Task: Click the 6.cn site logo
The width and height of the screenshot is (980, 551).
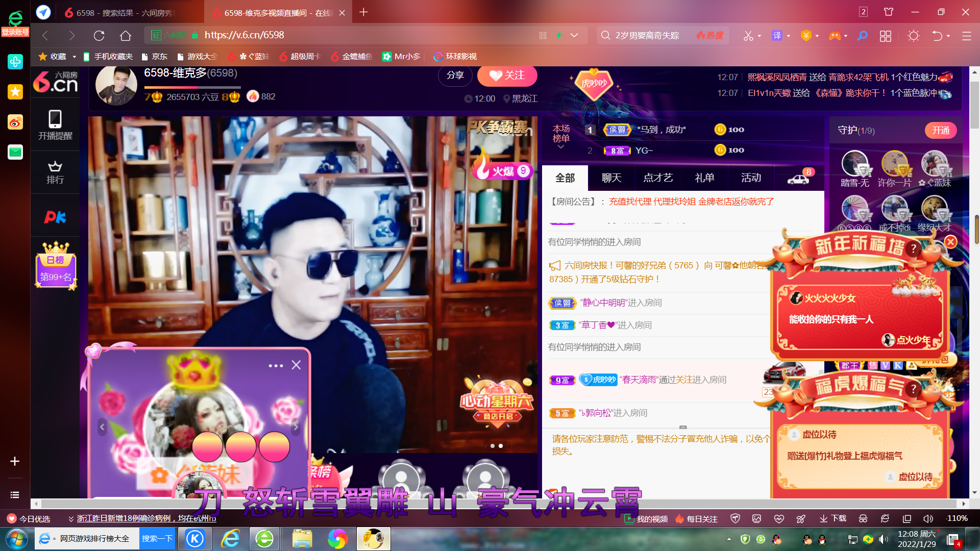Action: pyautogui.click(x=55, y=82)
